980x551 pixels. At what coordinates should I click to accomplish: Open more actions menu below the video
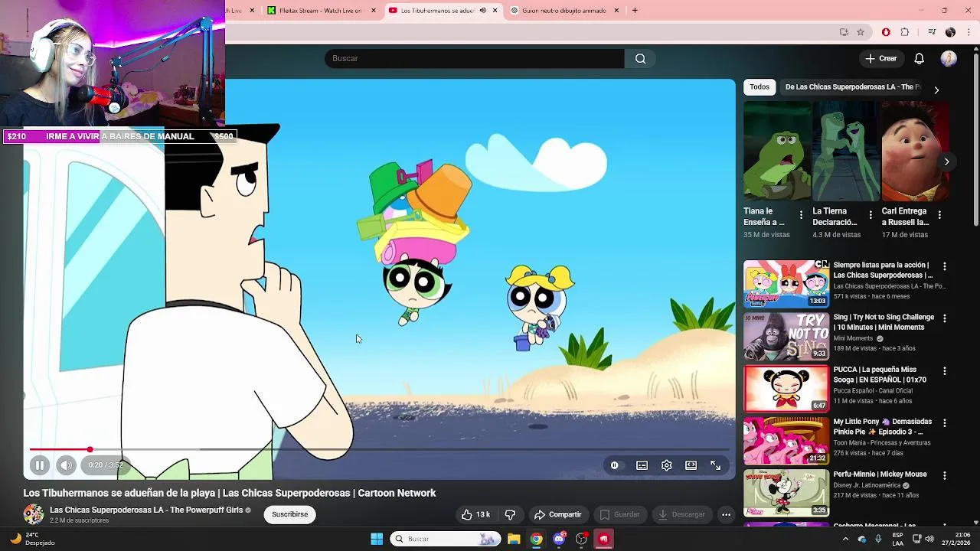click(x=726, y=514)
